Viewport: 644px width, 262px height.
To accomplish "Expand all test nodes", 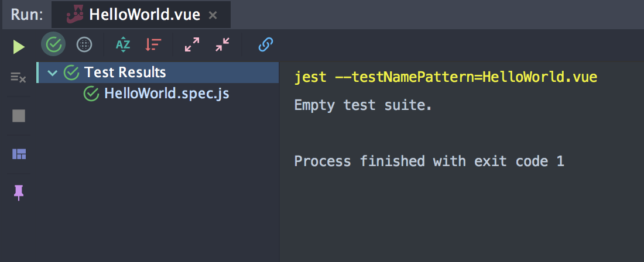I will 192,44.
